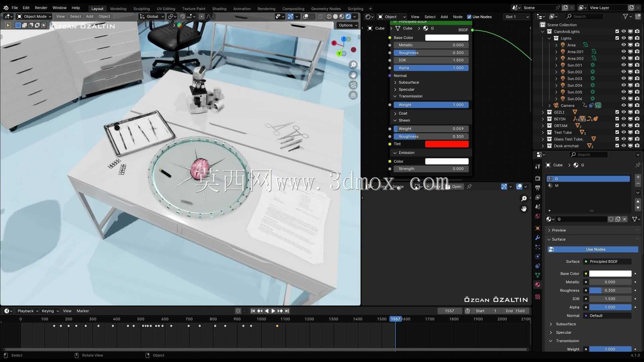This screenshot has height=362, width=644.
Task: Open Object Constraints tab icon
Action: (538, 266)
